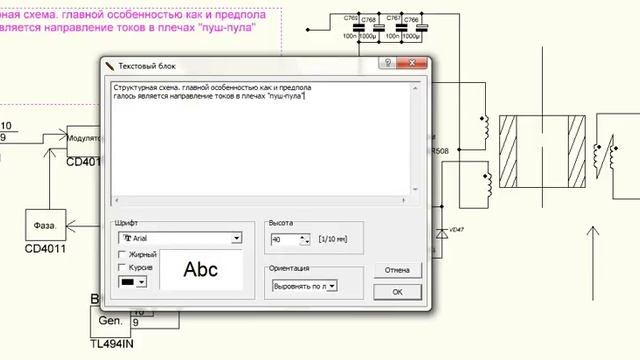Screen dimensions: 640x360
Task: Click the horizontal scroll left arrow
Action: pos(117,200)
